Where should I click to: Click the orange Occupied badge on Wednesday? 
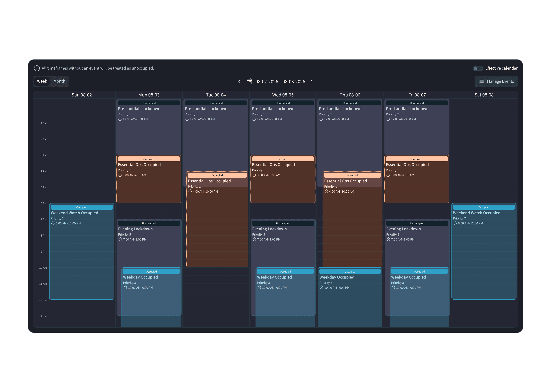click(x=283, y=159)
